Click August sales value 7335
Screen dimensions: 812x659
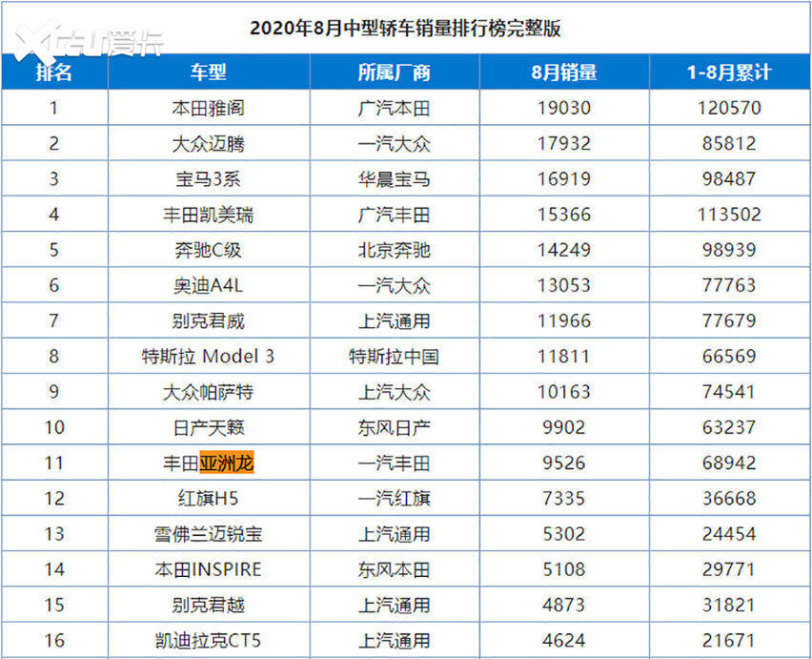(564, 499)
